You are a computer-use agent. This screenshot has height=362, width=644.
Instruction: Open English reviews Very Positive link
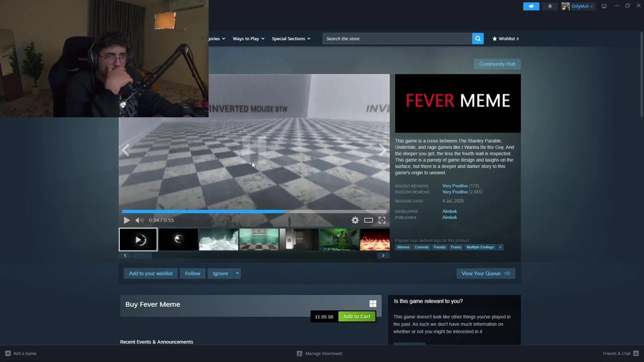click(x=455, y=192)
